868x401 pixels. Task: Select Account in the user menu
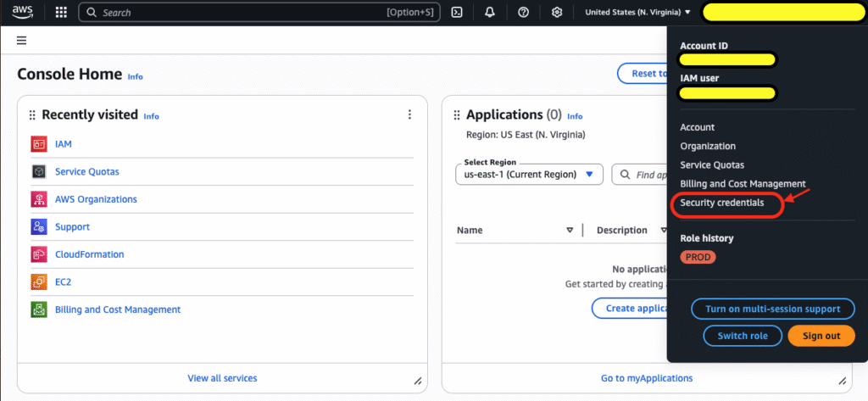[697, 127]
